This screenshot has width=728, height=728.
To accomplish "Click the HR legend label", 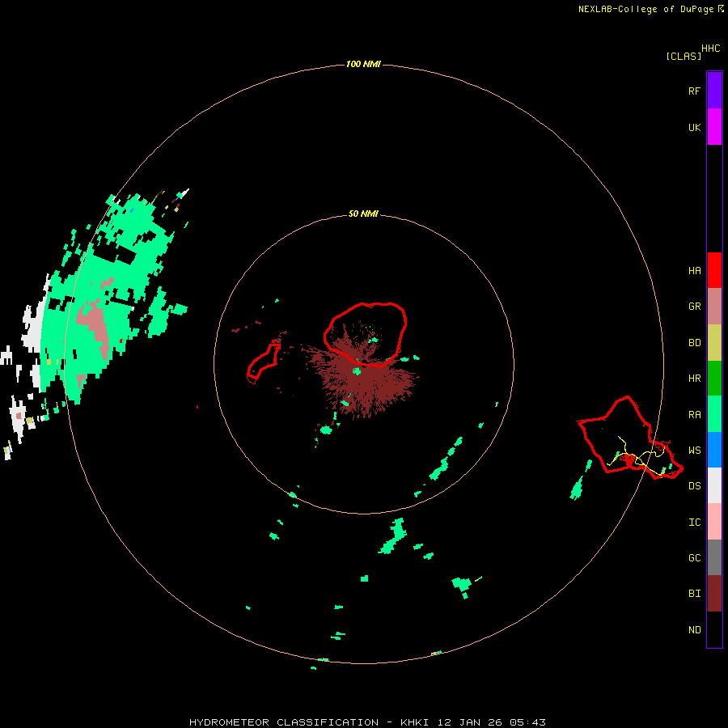I will [x=695, y=379].
